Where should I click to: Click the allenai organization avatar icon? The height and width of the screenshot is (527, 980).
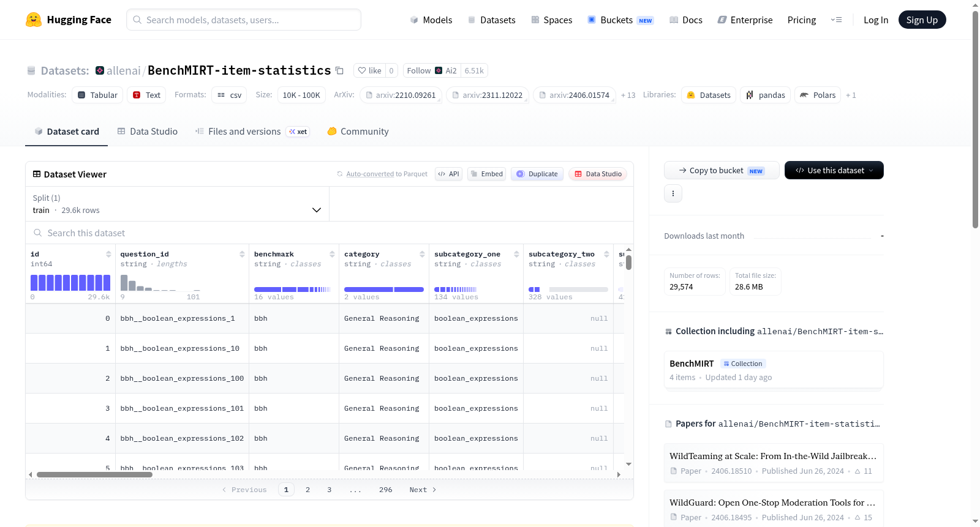coord(100,70)
